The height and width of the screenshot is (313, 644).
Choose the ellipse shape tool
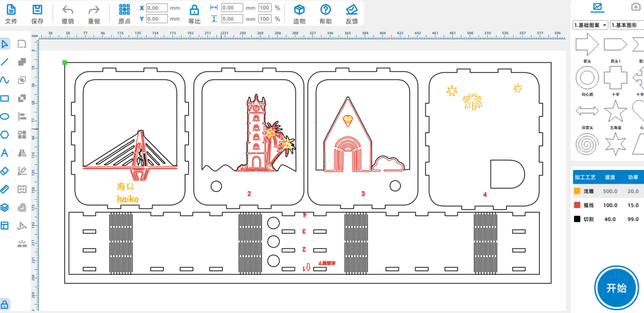point(5,117)
